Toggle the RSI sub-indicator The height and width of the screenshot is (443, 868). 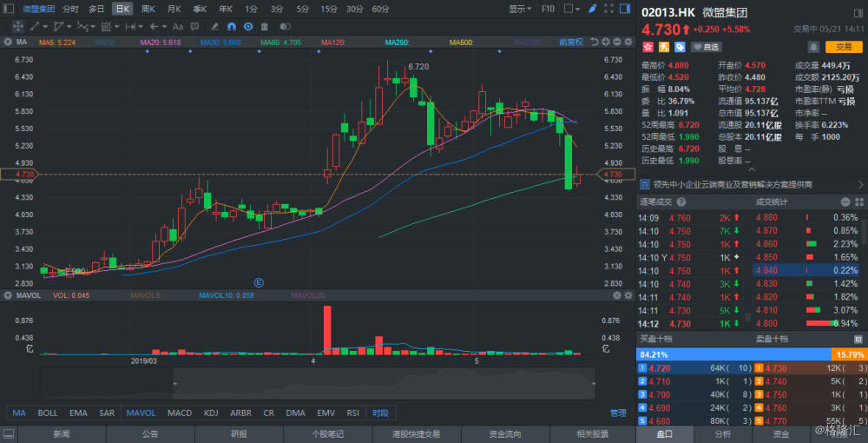(352, 413)
